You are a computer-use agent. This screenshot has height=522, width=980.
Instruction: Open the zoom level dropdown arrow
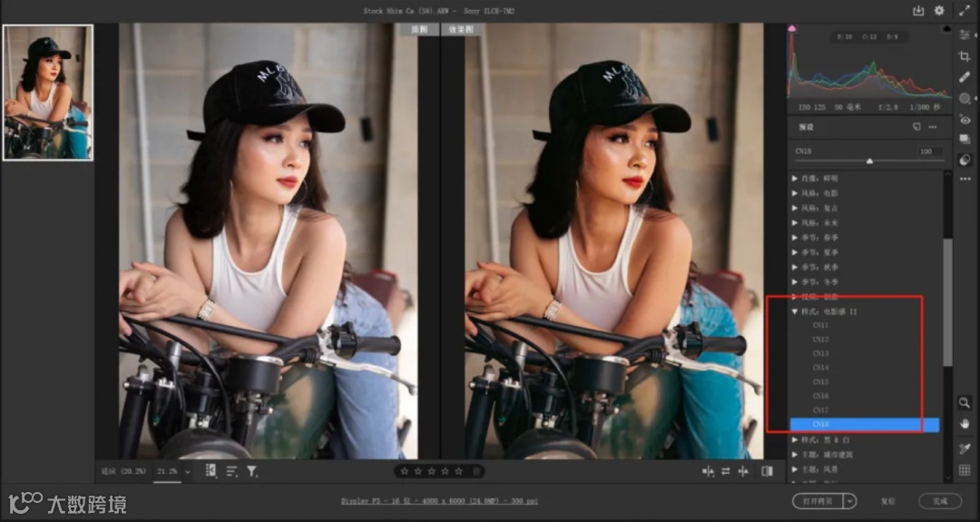click(187, 472)
